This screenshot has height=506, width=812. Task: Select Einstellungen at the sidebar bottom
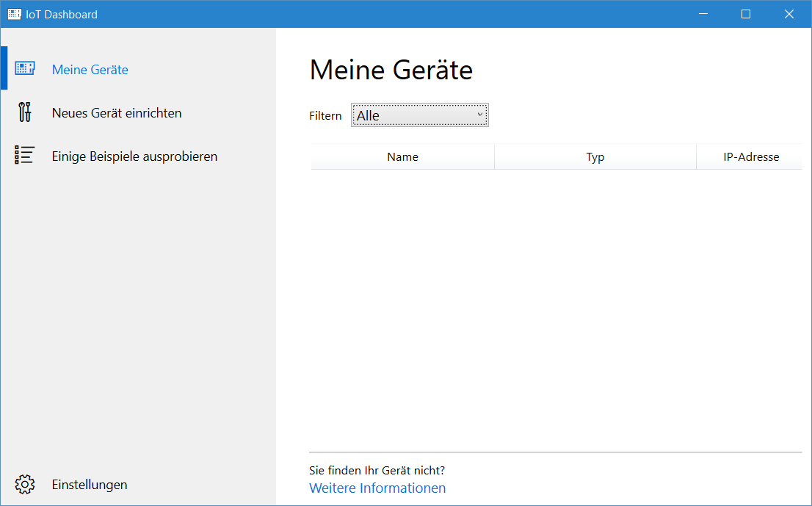89,484
